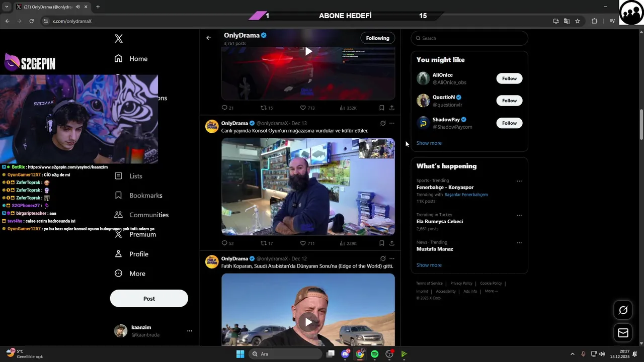Open new Chrome tab

[98, 7]
